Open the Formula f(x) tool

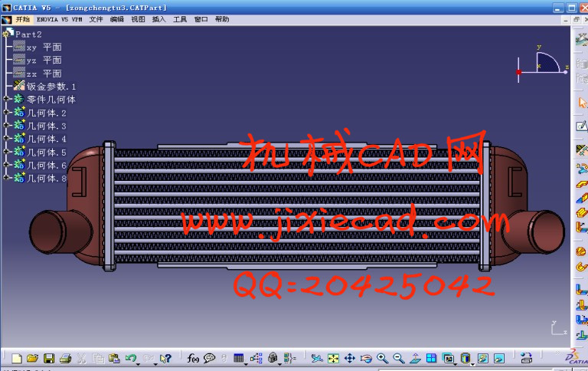click(193, 358)
